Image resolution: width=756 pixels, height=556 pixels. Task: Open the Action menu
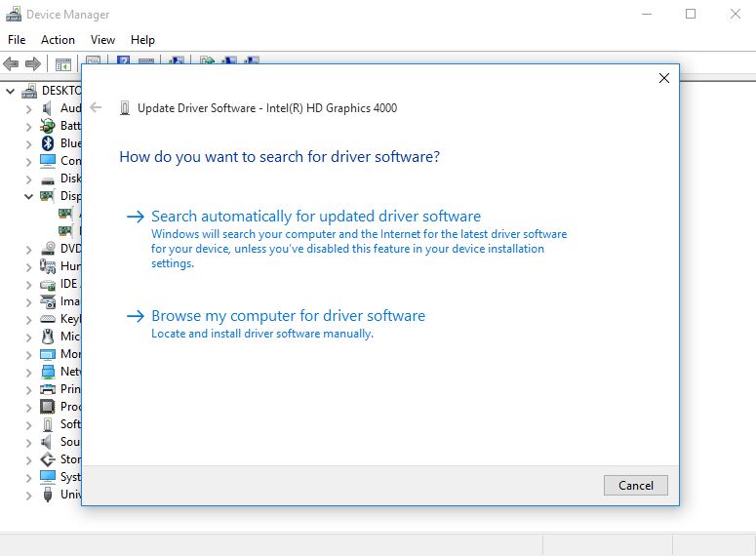pyautogui.click(x=58, y=40)
